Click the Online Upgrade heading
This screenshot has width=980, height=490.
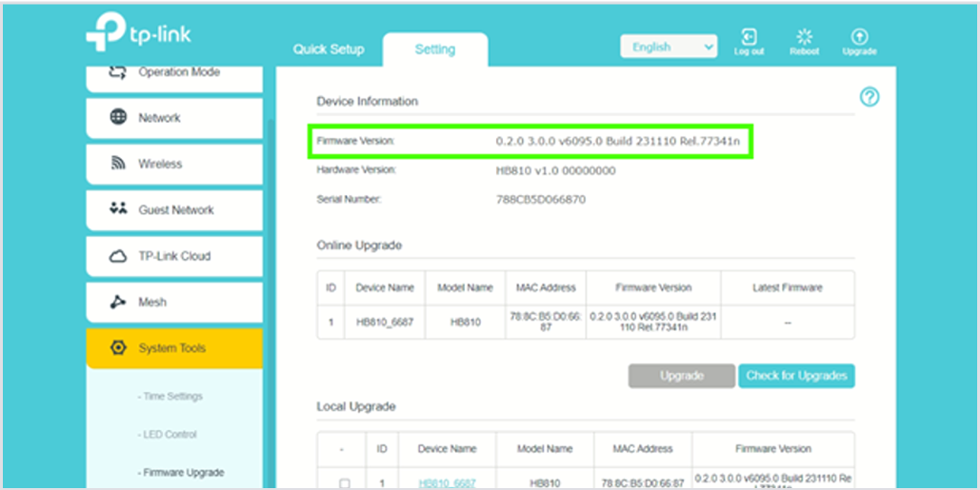pyautogui.click(x=359, y=245)
